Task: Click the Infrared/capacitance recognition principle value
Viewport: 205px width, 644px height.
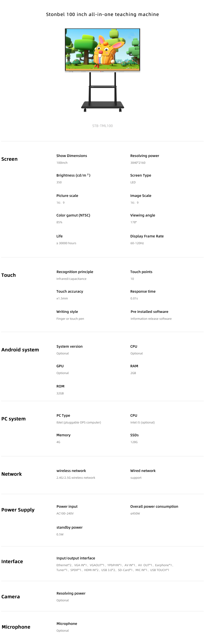Action: click(x=72, y=279)
